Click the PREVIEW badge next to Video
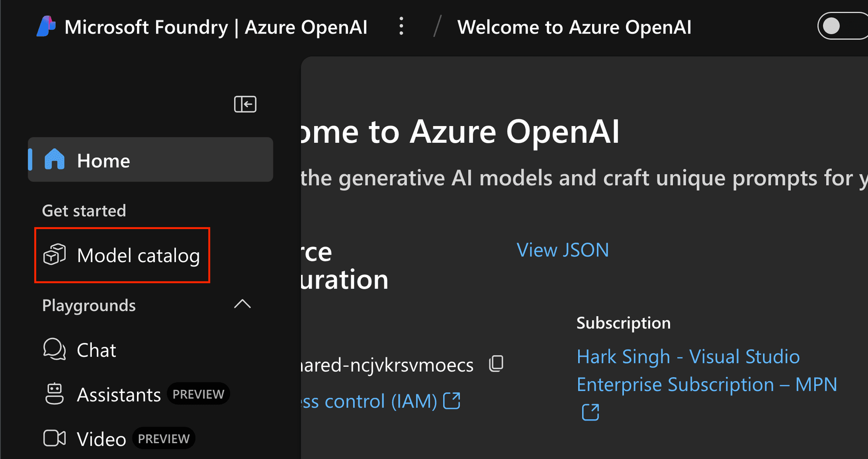 pyautogui.click(x=164, y=439)
